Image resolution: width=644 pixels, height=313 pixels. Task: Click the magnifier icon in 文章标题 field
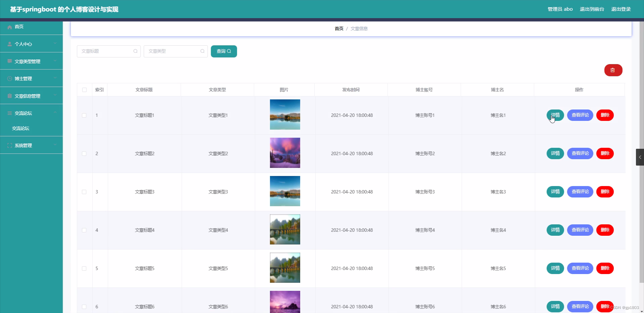(135, 51)
